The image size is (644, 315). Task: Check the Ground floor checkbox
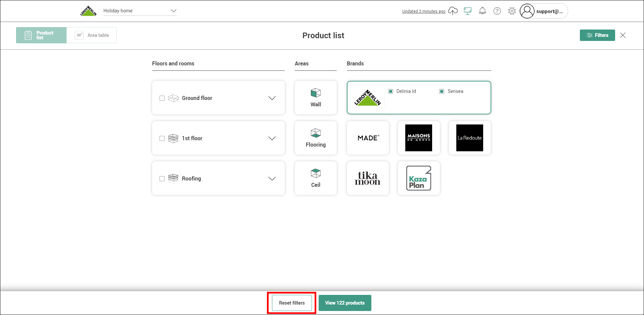(162, 98)
